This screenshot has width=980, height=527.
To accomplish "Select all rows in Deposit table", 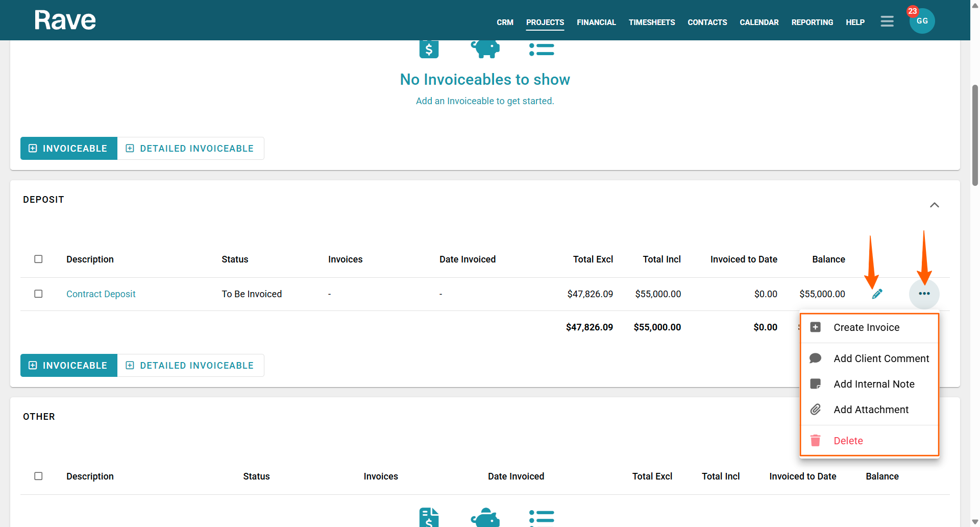I will [38, 259].
